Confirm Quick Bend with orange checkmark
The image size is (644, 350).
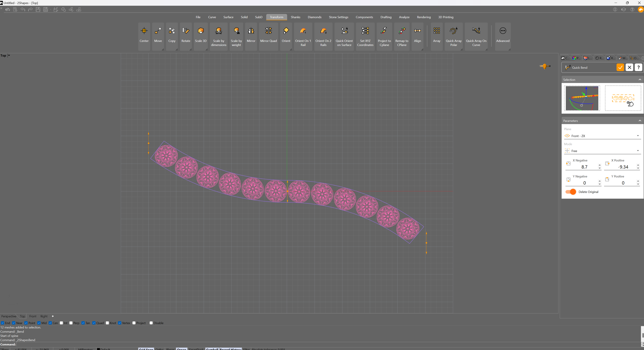(x=620, y=68)
